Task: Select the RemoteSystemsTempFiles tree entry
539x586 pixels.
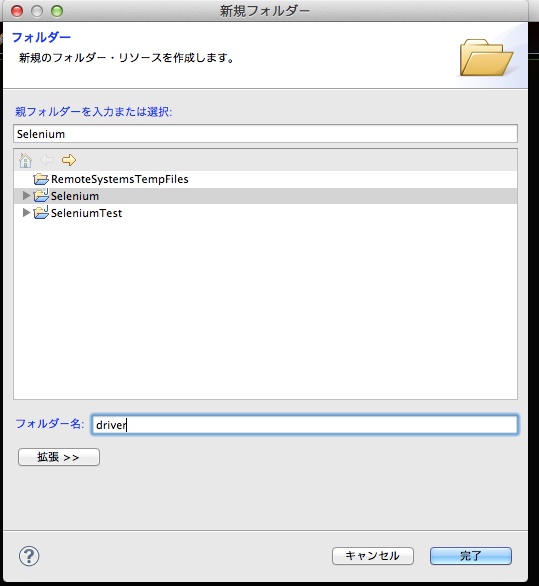Action: click(x=120, y=179)
